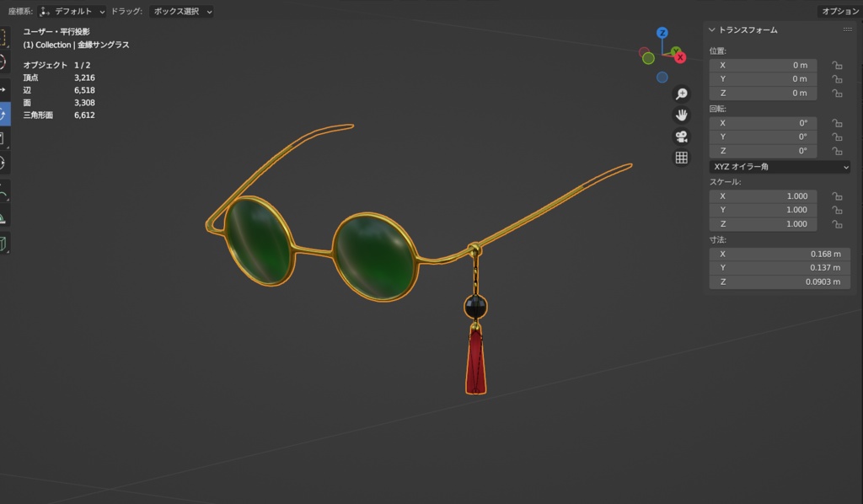863x504 pixels.
Task: Click the blue Z axis on gizmo
Action: pyautogui.click(x=662, y=33)
